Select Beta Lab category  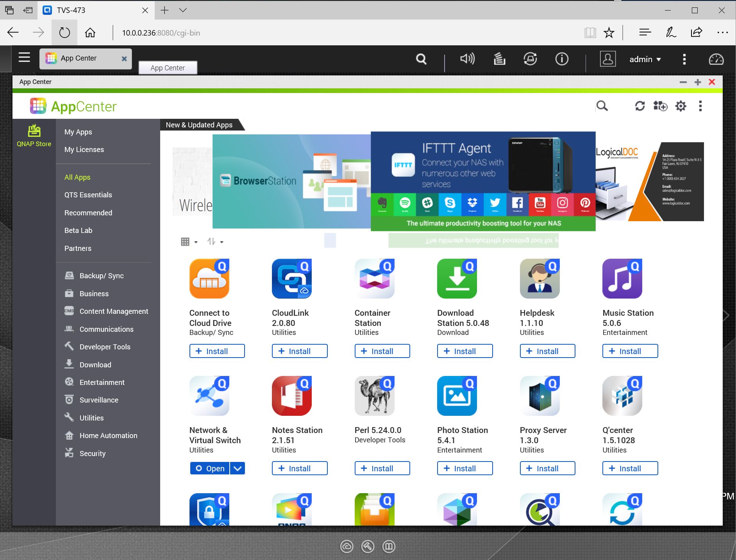(78, 231)
